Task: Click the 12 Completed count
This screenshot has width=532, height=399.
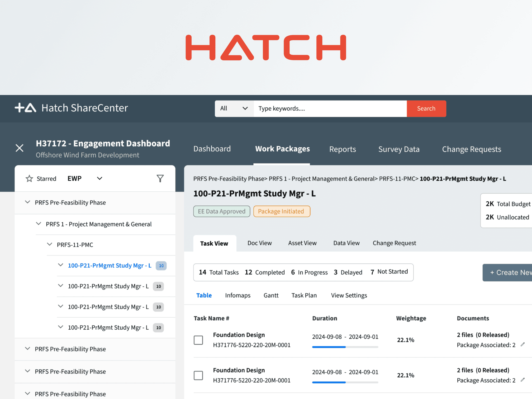Action: (265, 272)
